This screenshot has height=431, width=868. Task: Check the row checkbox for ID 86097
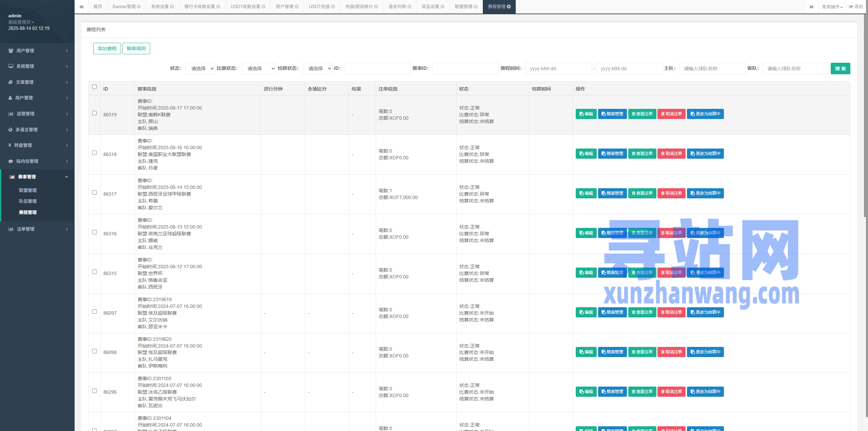click(95, 312)
